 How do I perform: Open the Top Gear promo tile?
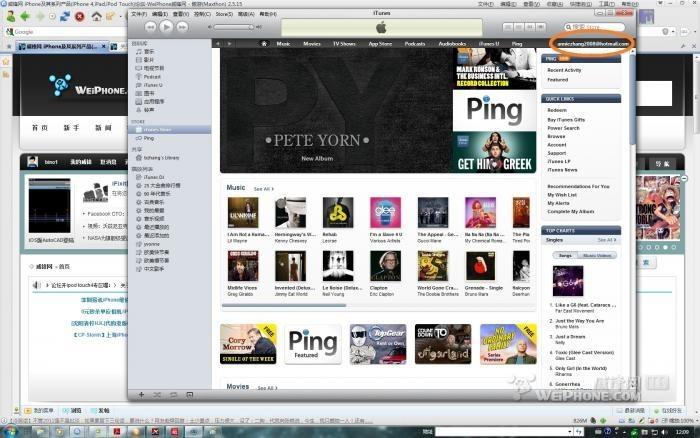(x=378, y=344)
